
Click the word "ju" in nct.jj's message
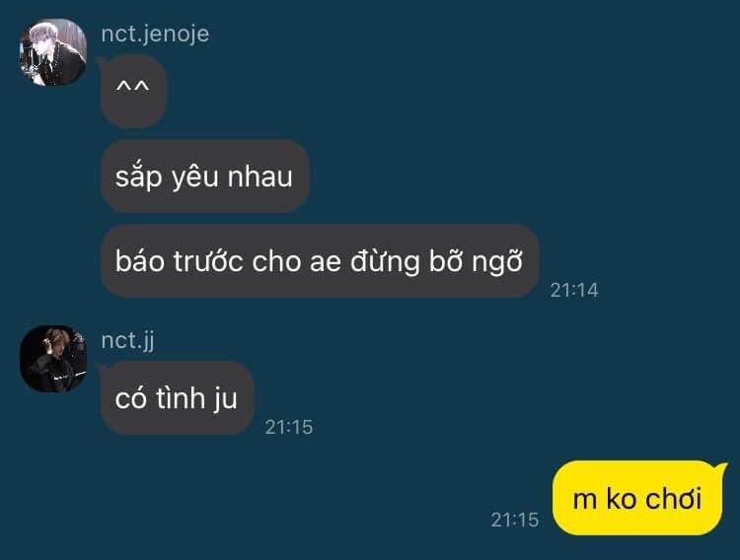click(x=225, y=399)
